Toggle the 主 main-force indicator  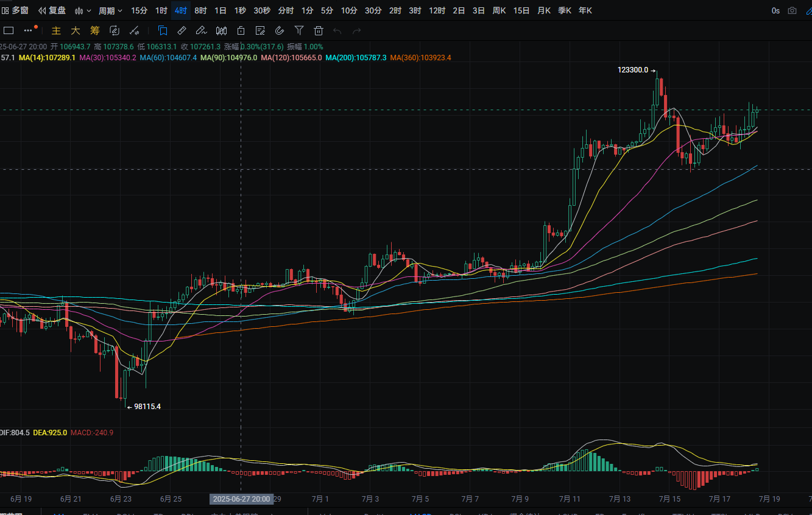[x=56, y=30]
